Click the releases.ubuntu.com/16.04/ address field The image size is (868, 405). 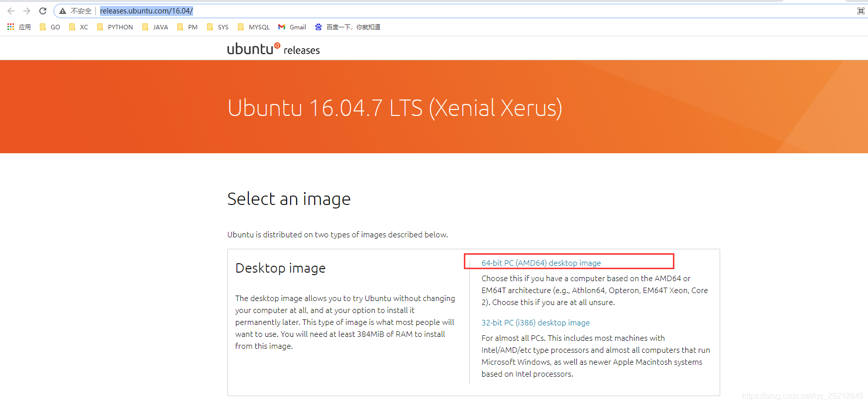[x=146, y=11]
